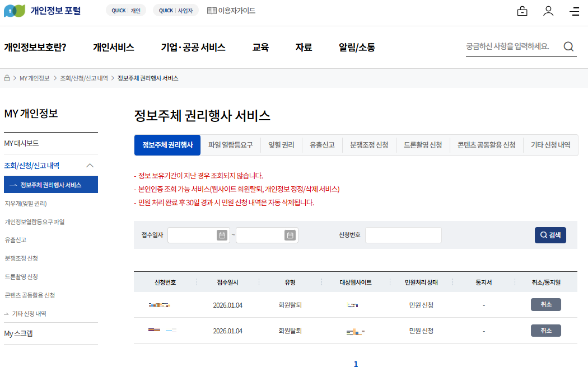Open the user account icon
The width and height of the screenshot is (588, 377).
coord(548,11)
